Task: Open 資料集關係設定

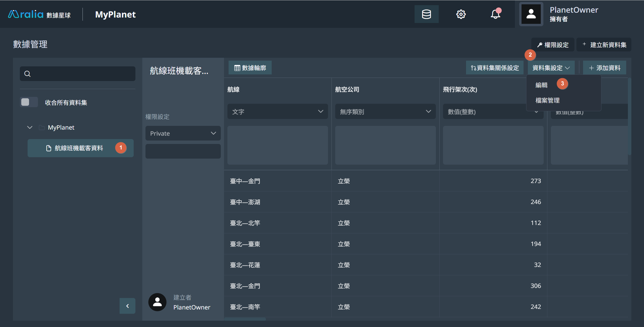Action: [494, 68]
